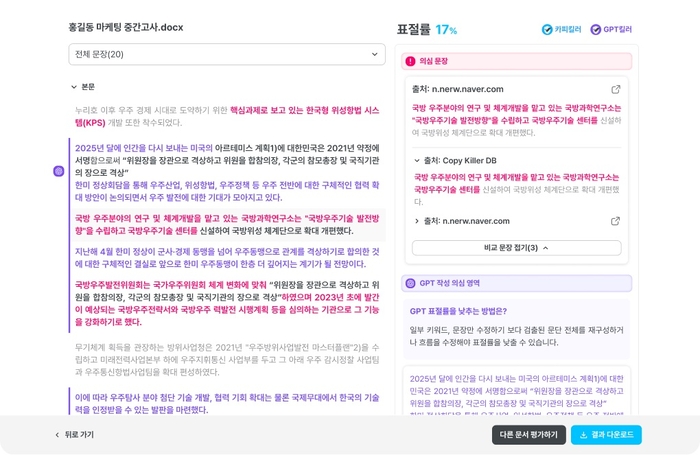Go back with 뒤로 가기

[75, 434]
